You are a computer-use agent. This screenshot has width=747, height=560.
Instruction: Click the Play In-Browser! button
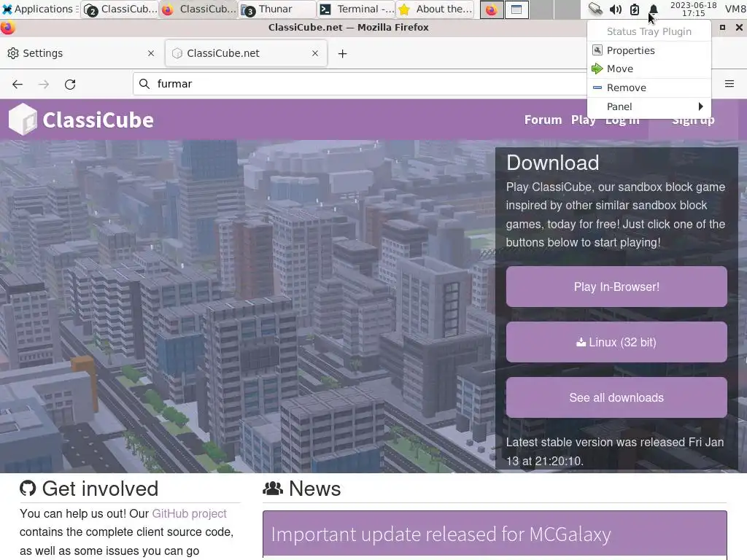616,287
